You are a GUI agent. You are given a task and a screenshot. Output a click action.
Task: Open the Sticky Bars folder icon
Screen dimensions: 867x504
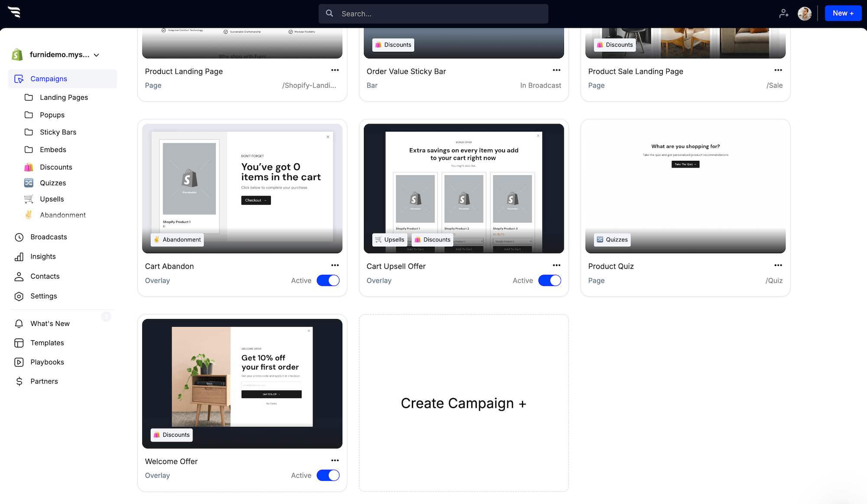(x=29, y=132)
